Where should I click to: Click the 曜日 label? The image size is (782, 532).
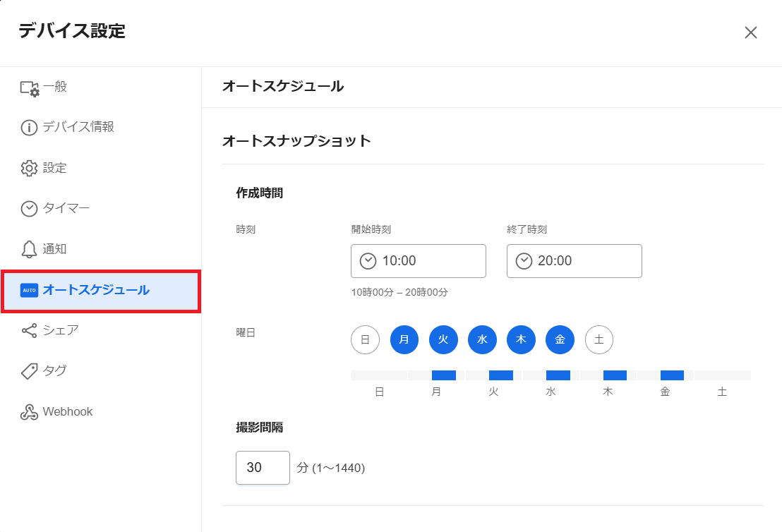pyautogui.click(x=246, y=332)
